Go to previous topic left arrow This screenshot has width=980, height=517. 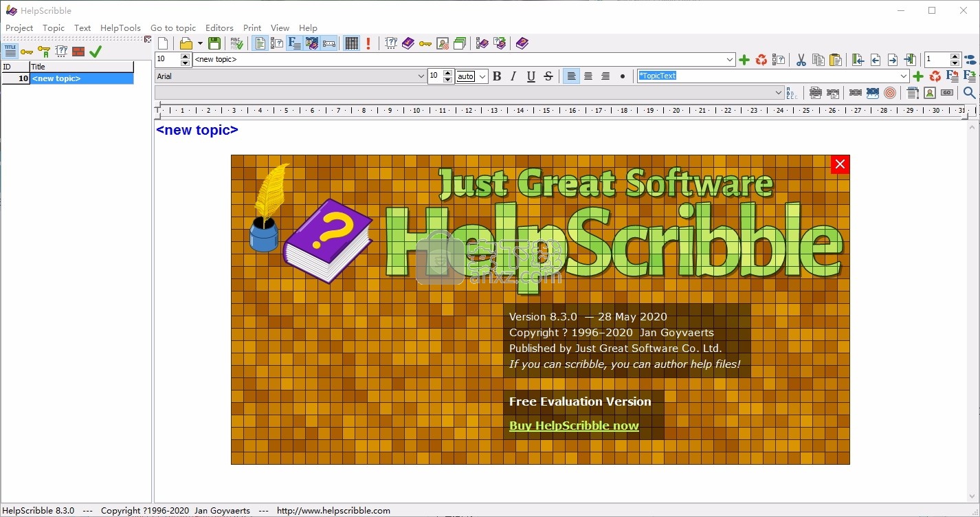pos(876,60)
